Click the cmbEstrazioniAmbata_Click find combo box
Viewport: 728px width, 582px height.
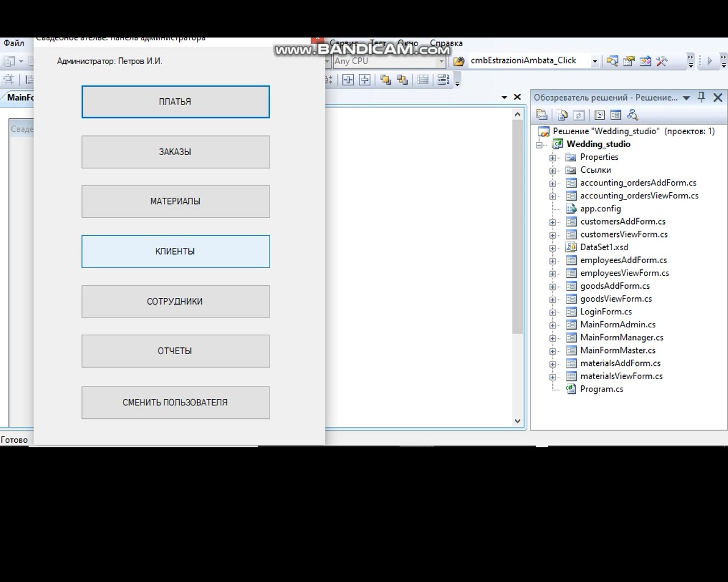[x=533, y=61]
